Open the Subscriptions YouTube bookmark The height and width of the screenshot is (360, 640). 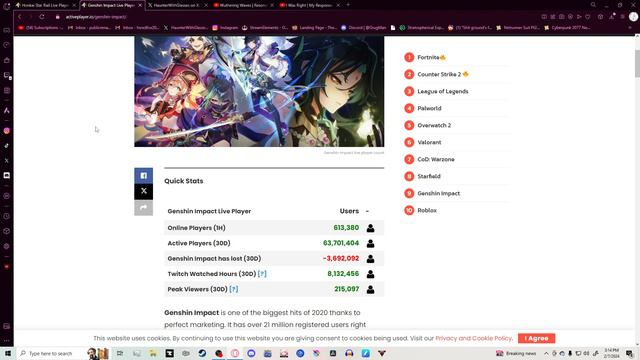pyautogui.click(x=40, y=28)
